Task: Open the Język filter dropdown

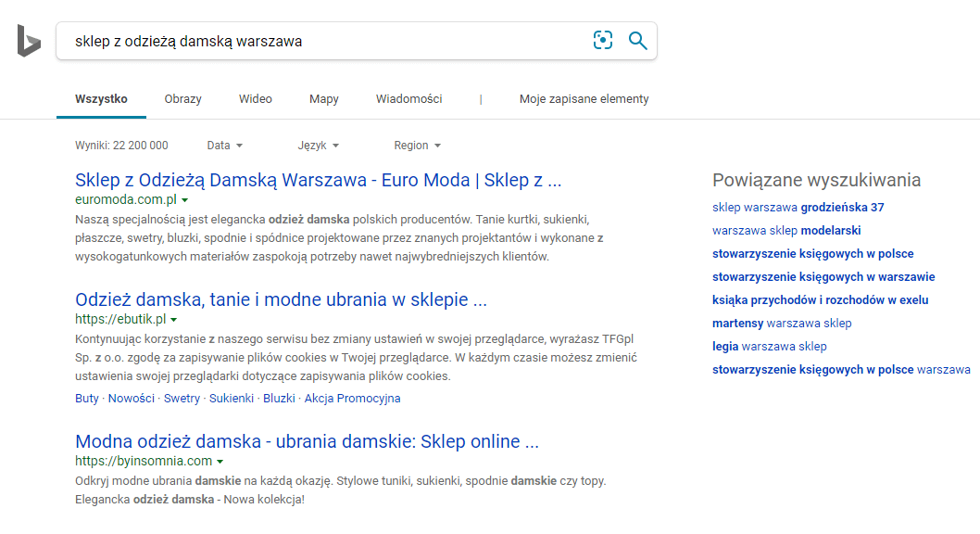Action: point(318,146)
